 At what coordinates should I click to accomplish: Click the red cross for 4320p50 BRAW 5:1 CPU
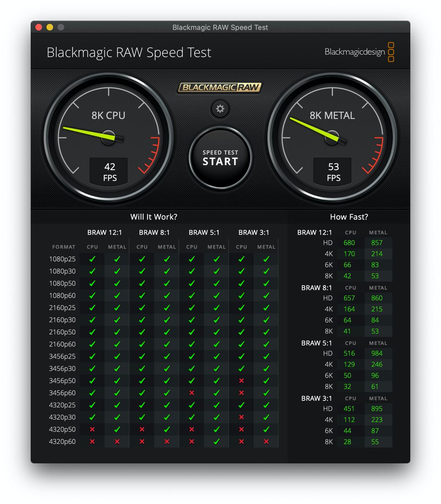point(192,430)
